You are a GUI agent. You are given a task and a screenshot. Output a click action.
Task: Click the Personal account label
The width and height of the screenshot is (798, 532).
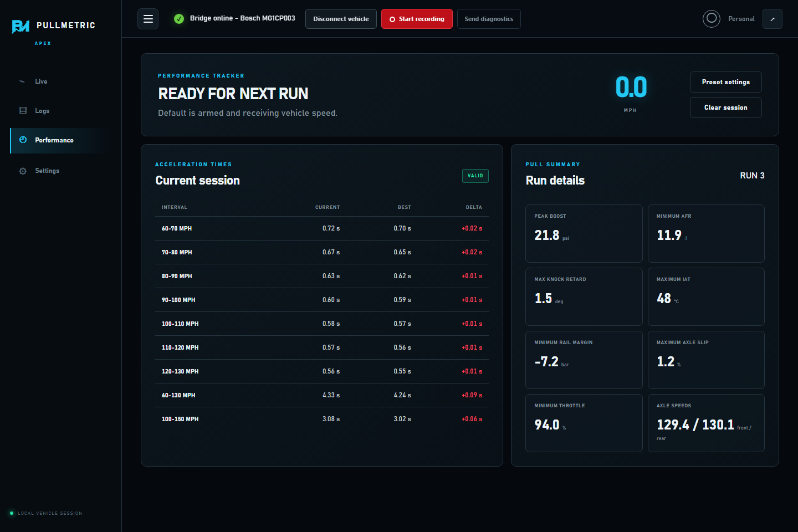pyautogui.click(x=741, y=19)
